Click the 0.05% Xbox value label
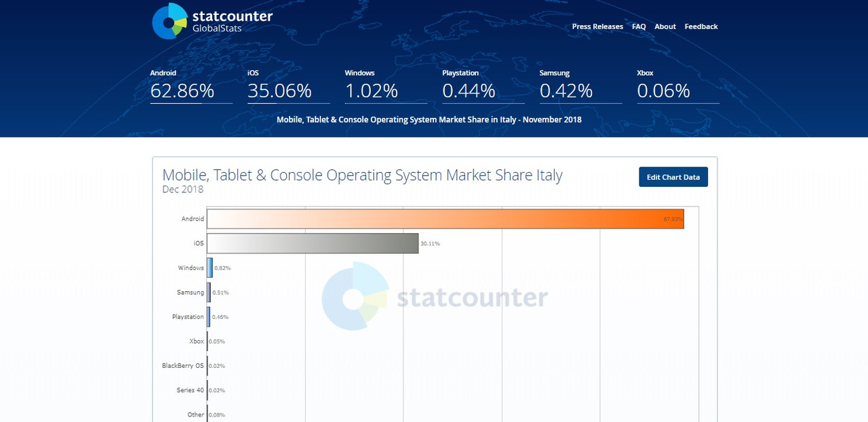The width and height of the screenshot is (868, 422). (x=217, y=341)
